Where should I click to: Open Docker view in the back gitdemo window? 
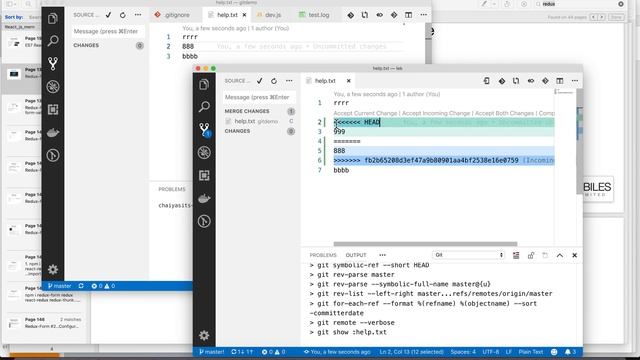pyautogui.click(x=53, y=133)
